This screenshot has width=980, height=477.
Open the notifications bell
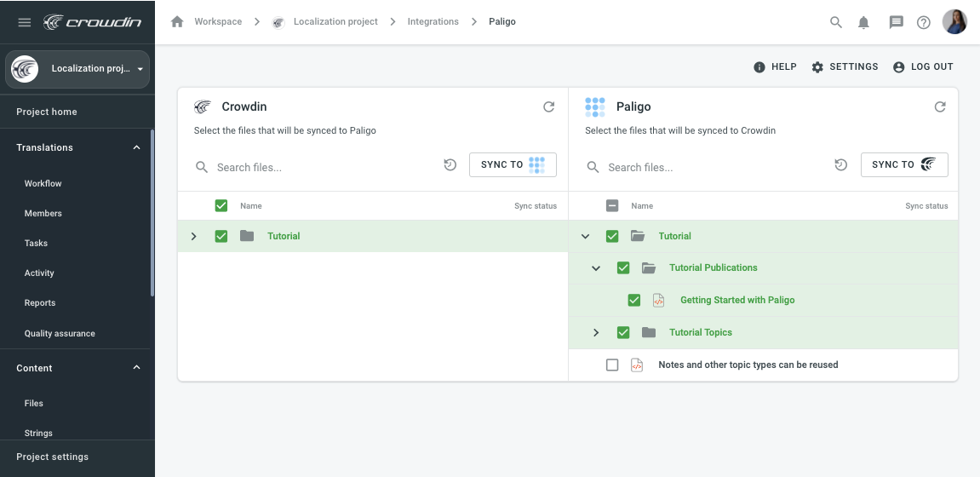[x=863, y=22]
